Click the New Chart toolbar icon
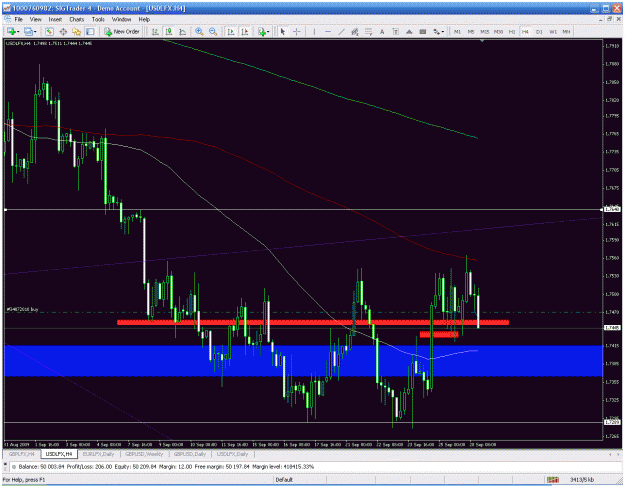 coord(11,31)
